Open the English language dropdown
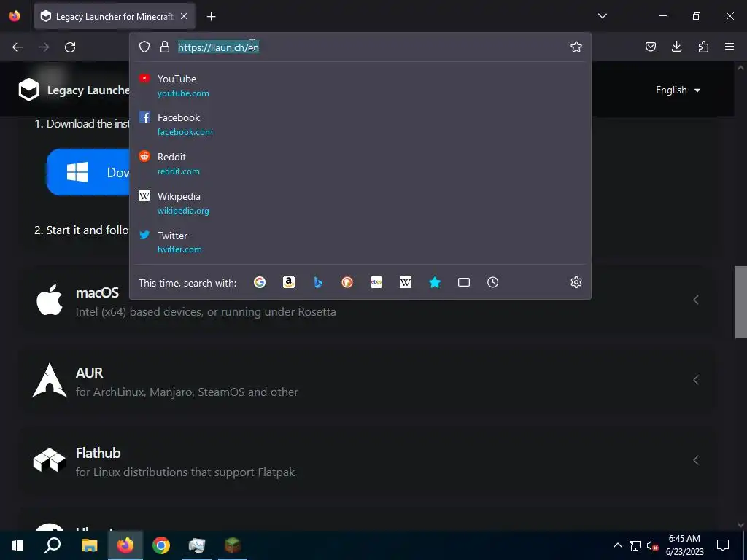Image resolution: width=747 pixels, height=560 pixels. click(678, 90)
